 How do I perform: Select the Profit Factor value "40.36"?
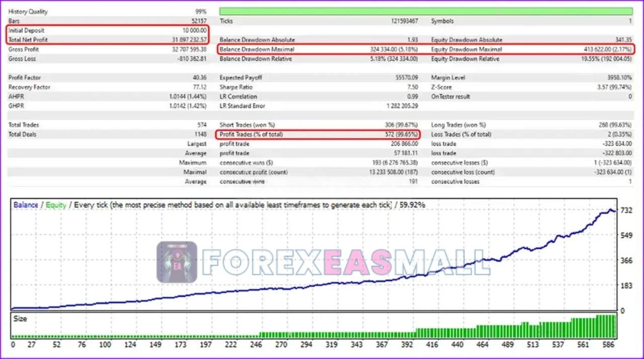[x=199, y=77]
